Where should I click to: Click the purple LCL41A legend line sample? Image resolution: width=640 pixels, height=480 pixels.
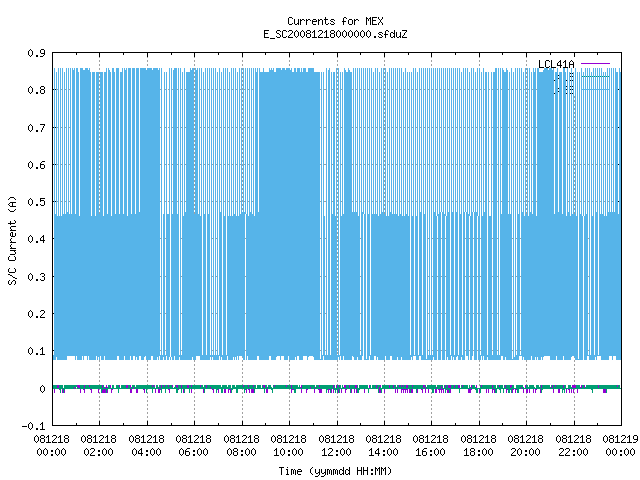click(x=595, y=64)
